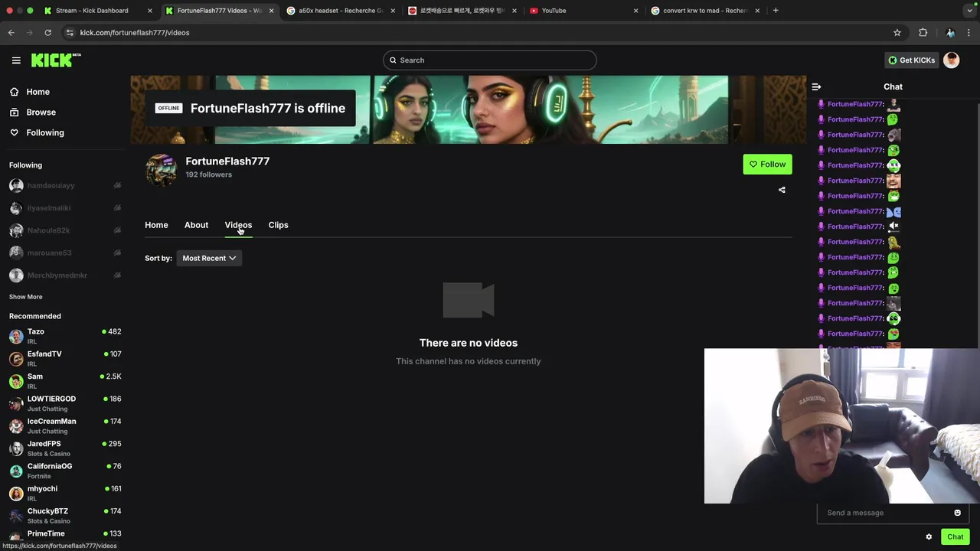The height and width of the screenshot is (551, 980).
Task: Click the Send a message field
Action: pyautogui.click(x=884, y=513)
